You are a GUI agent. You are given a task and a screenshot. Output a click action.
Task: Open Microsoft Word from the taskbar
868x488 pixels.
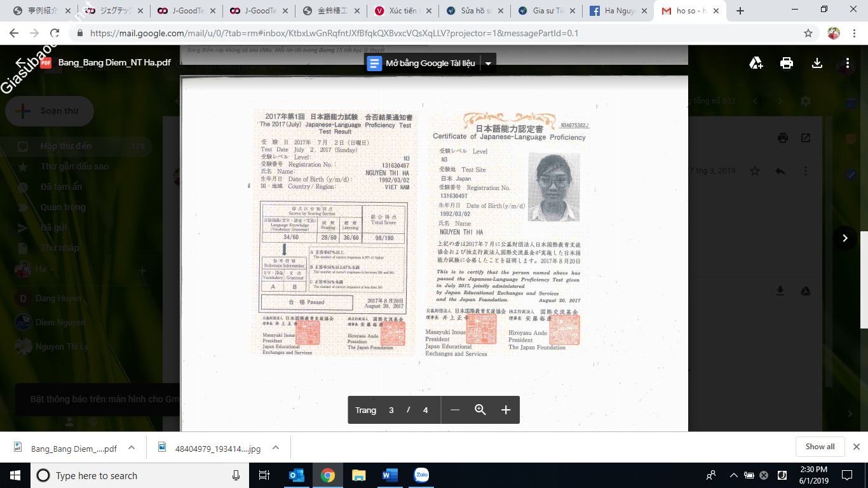click(390, 475)
